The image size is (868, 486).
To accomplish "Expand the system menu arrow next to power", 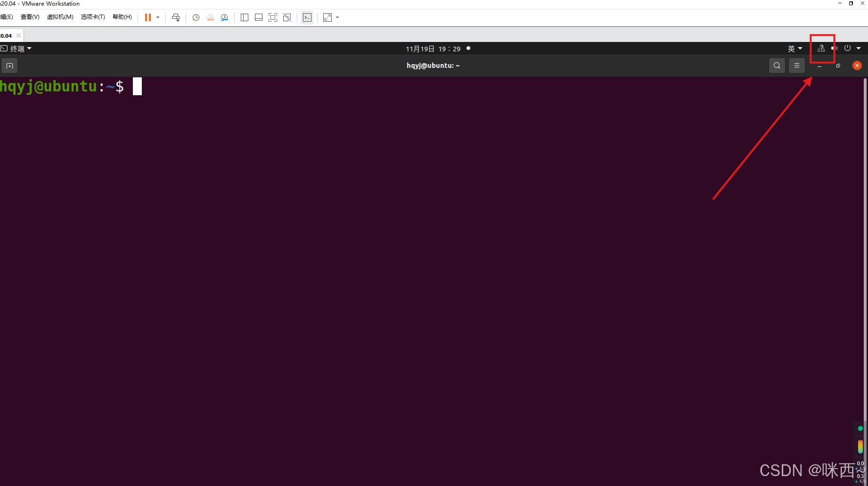I will [859, 49].
